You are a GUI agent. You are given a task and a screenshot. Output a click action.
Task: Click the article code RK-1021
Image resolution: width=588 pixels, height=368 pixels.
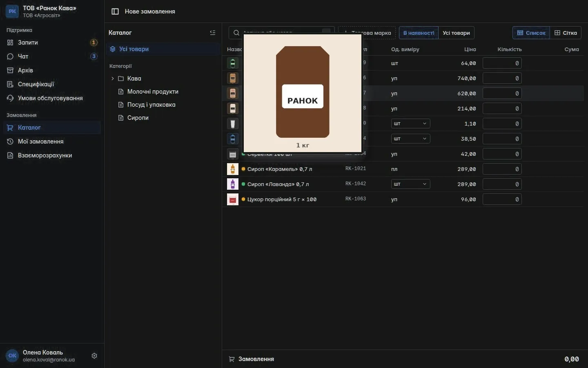(x=356, y=168)
